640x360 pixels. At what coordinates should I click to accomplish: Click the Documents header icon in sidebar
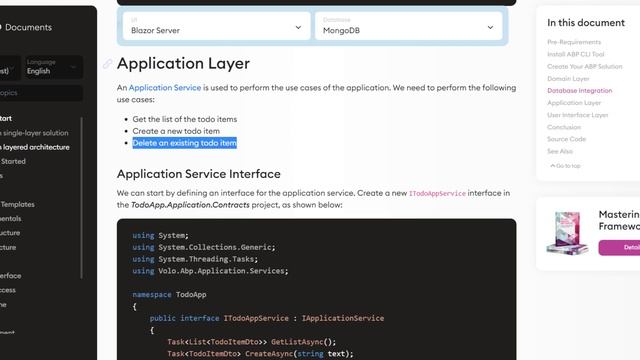click(x=1, y=27)
